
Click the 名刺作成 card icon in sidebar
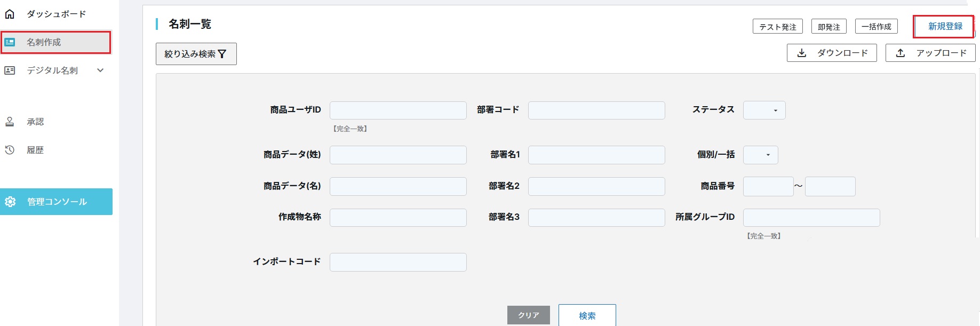(x=10, y=42)
